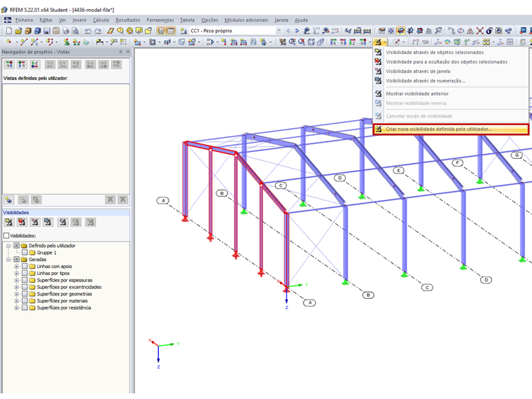Click the Visibility by numbering panel icon
The image size is (532, 399).
48,222
